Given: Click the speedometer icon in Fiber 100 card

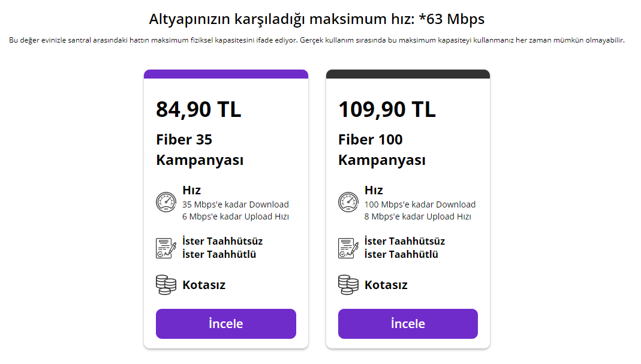Looking at the screenshot, I should coord(348,202).
